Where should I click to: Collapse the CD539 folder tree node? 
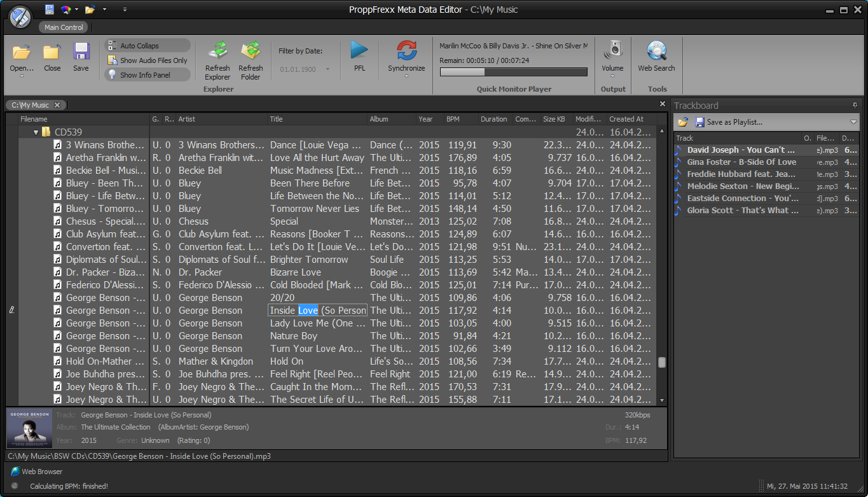[36, 132]
